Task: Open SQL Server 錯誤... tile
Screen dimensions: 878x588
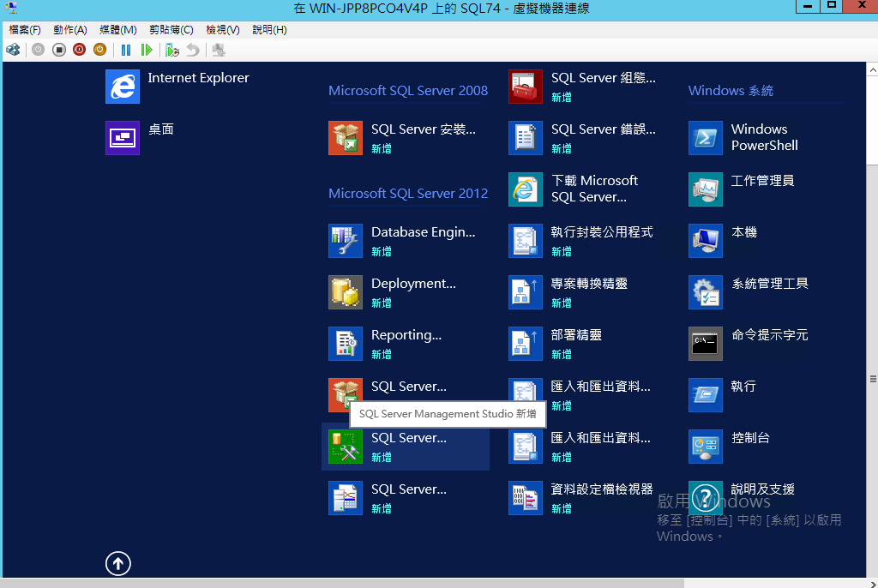Action: [x=582, y=138]
